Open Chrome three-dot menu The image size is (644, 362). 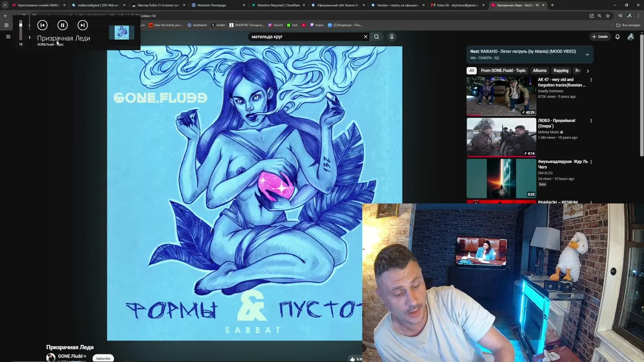tap(638, 16)
